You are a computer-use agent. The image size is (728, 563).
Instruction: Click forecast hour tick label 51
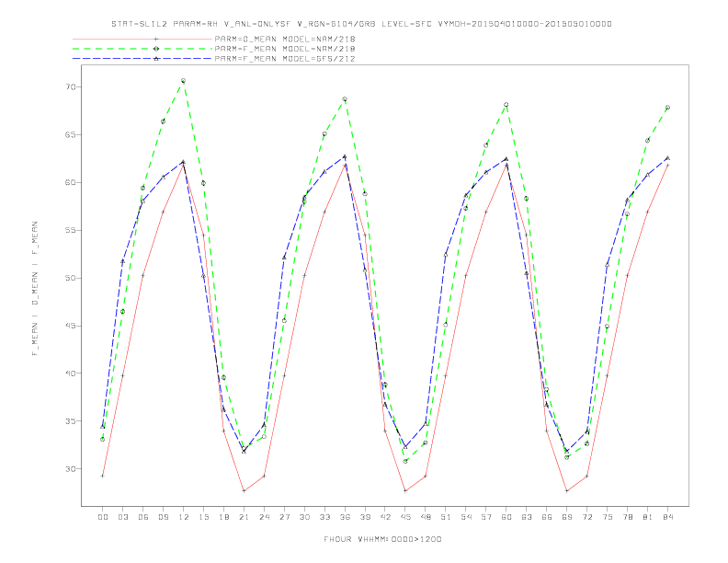(x=446, y=517)
